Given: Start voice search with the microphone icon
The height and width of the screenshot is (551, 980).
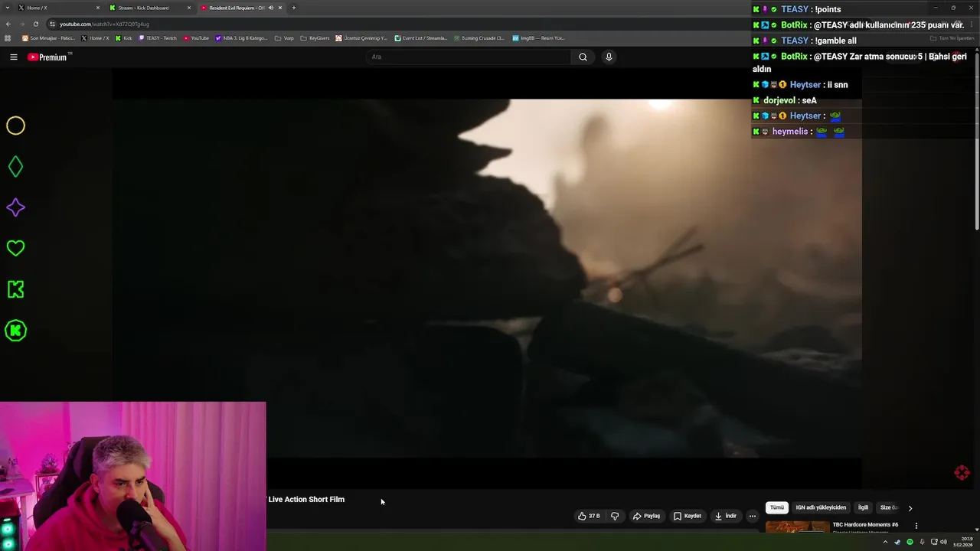Looking at the screenshot, I should 609,57.
